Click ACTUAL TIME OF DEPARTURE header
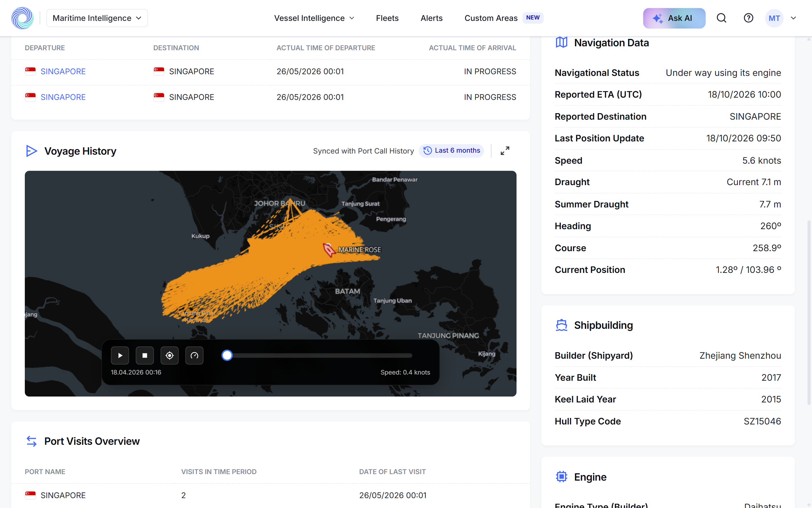Viewport: 812px width, 508px height. [x=326, y=48]
